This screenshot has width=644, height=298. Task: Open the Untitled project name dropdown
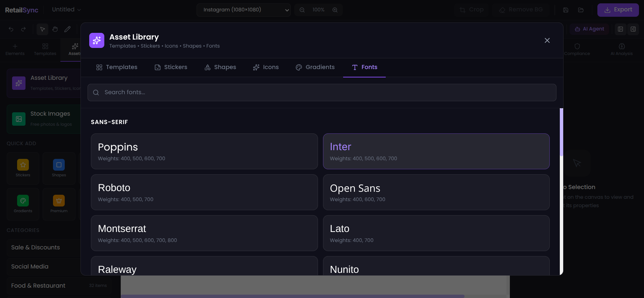pyautogui.click(x=66, y=10)
